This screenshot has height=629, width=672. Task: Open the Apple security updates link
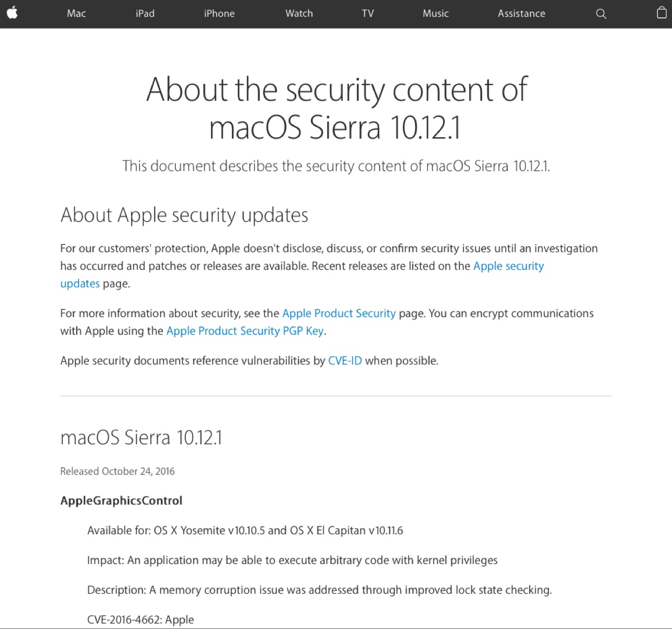tap(508, 266)
